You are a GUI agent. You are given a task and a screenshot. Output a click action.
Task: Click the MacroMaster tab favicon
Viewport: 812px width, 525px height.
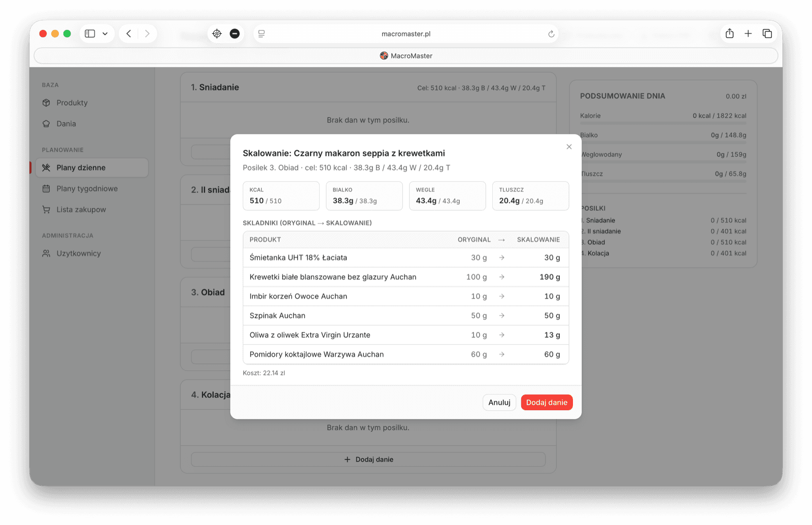[384, 56]
